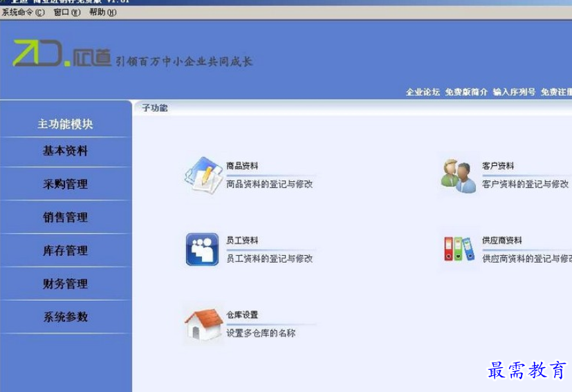This screenshot has height=392, width=572.
Task: Click the 仓库设置 title text
Action: coord(242,315)
